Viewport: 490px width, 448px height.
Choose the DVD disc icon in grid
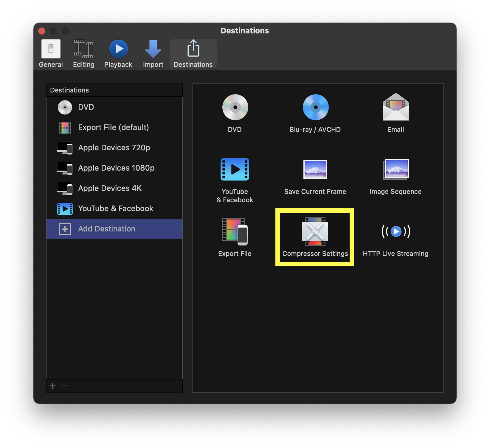pyautogui.click(x=235, y=107)
